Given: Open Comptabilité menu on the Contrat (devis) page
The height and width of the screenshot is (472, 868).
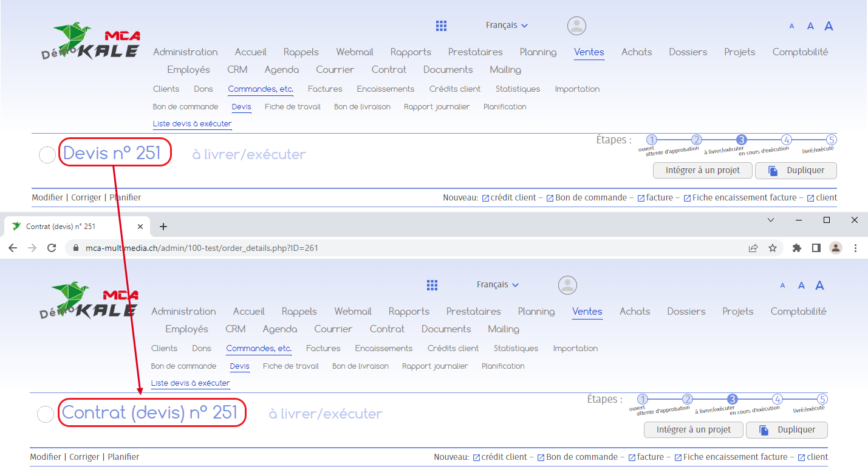Looking at the screenshot, I should click(x=798, y=311).
